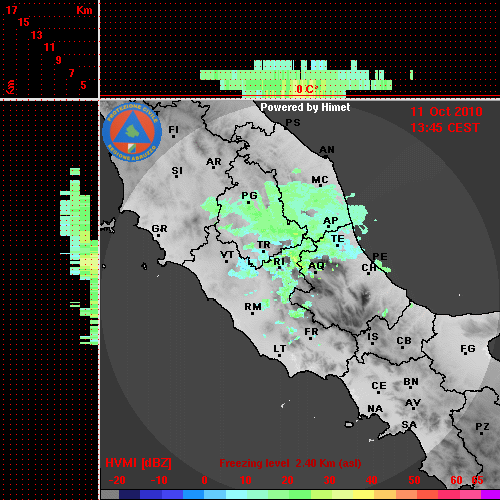
Task: Click the FI city label on map
Action: click(x=174, y=129)
